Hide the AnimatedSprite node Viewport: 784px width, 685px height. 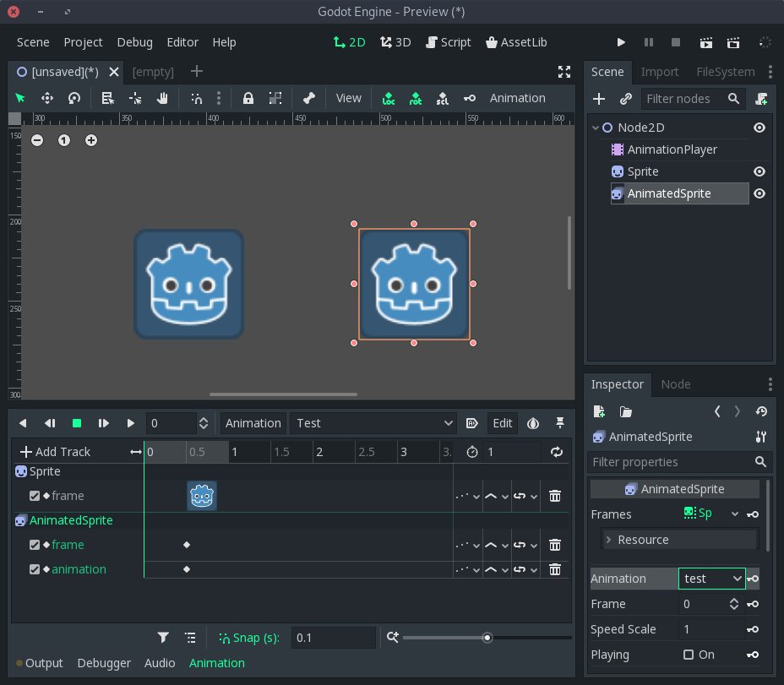(x=759, y=193)
